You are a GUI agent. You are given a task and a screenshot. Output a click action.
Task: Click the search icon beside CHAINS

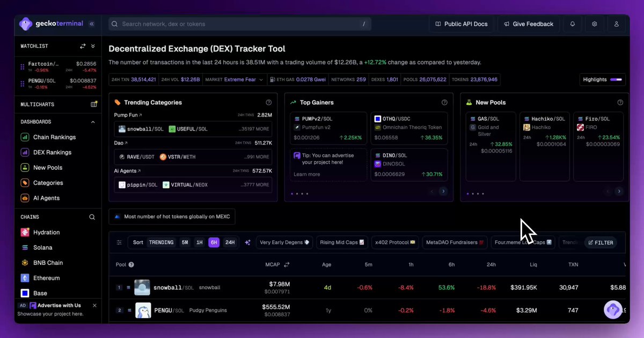click(92, 217)
